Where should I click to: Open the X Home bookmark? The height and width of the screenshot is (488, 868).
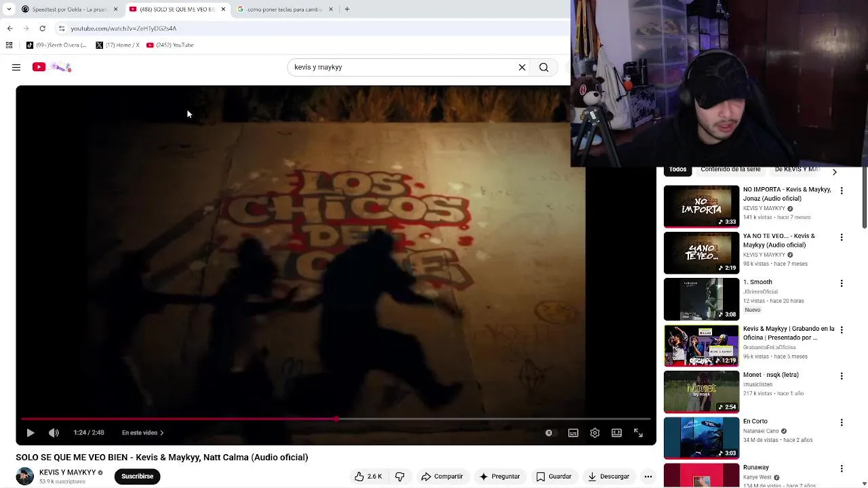117,45
